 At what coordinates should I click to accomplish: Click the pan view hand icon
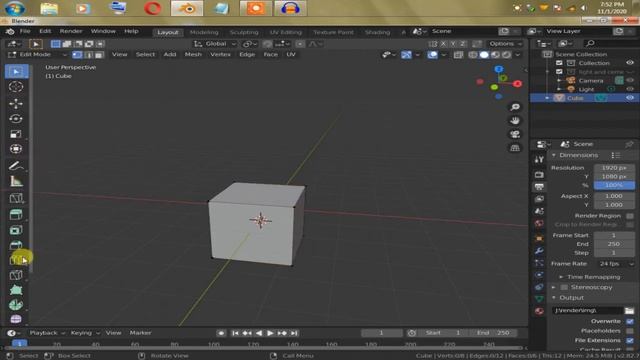515,120
